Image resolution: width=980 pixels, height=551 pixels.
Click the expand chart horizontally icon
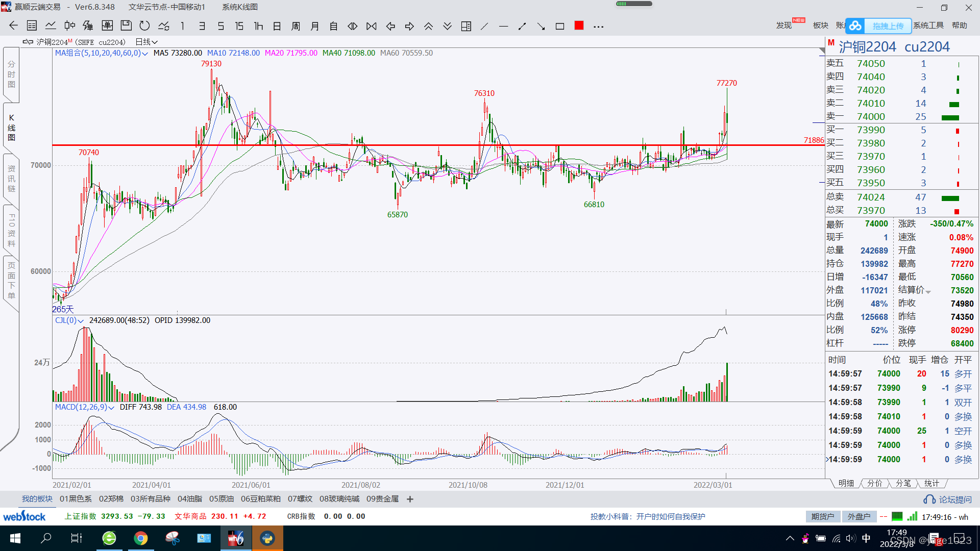(x=353, y=26)
